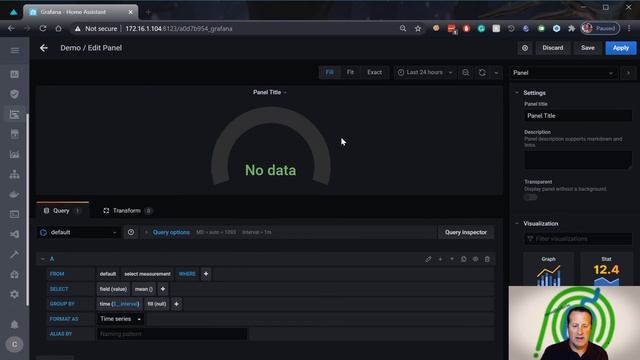Open the browser extensions puzzle icon
This screenshot has height=360, width=640.
point(571,29)
